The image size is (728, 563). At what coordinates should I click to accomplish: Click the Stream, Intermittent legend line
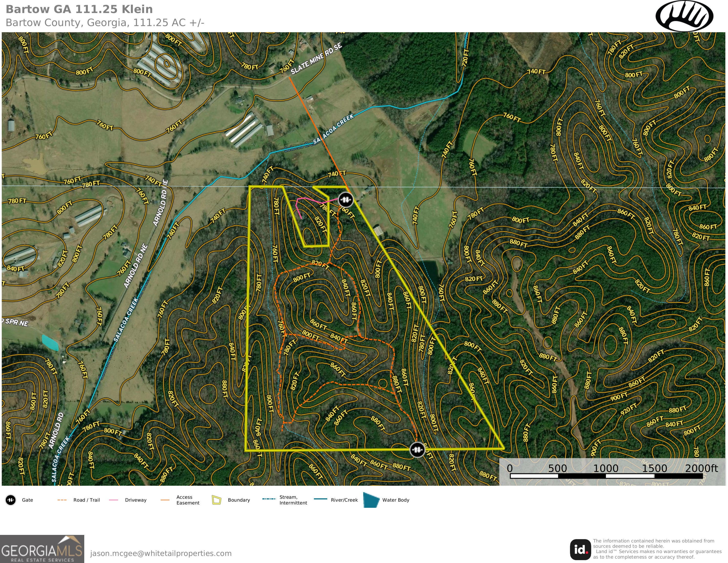click(269, 499)
